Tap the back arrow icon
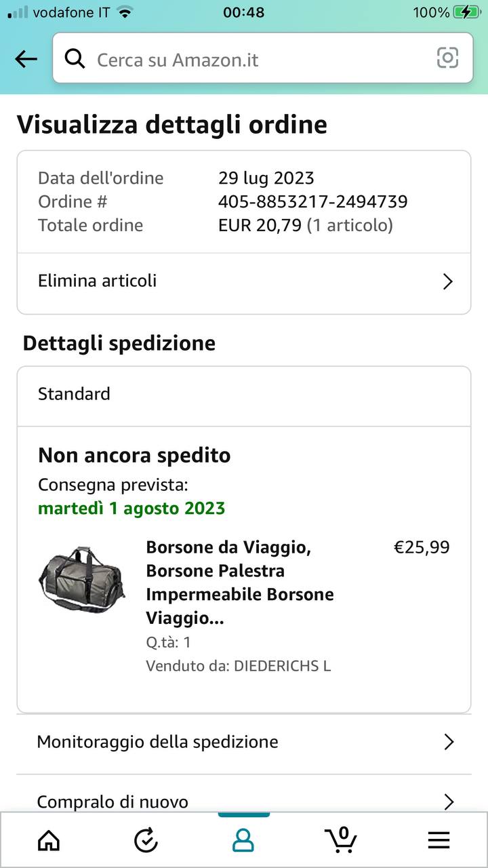This screenshot has width=488, height=868. click(26, 60)
